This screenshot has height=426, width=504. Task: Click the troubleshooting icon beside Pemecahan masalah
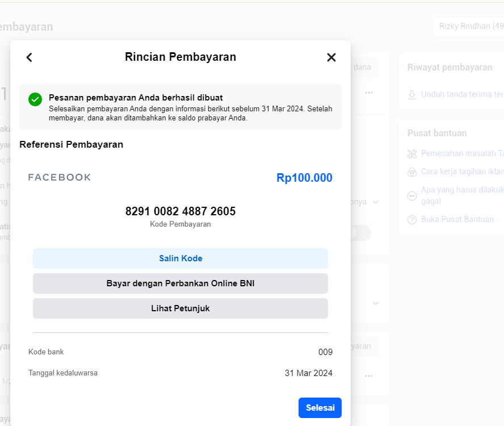pos(412,154)
